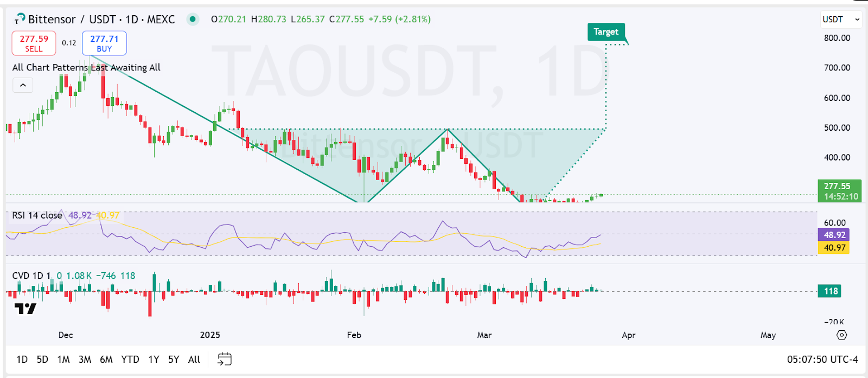868x378 pixels.
Task: Click the 277.71 BUY button
Action: pos(104,43)
